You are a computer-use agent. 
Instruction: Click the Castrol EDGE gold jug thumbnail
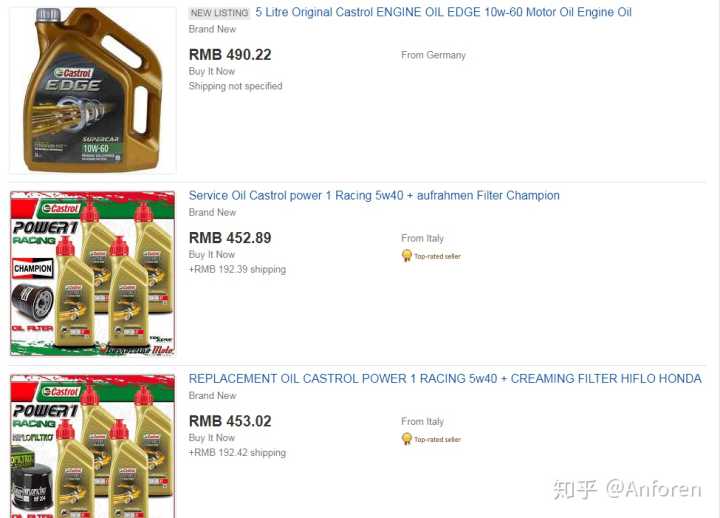coord(93,90)
